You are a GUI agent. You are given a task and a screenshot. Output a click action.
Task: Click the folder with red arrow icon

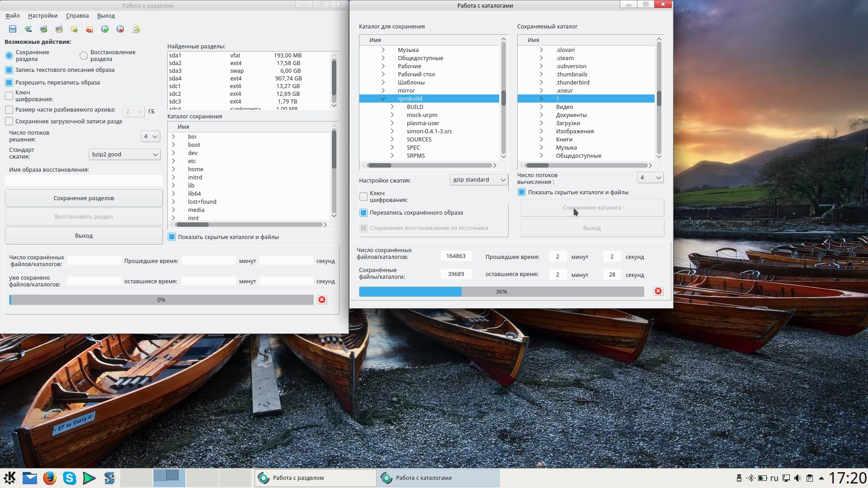tap(90, 29)
